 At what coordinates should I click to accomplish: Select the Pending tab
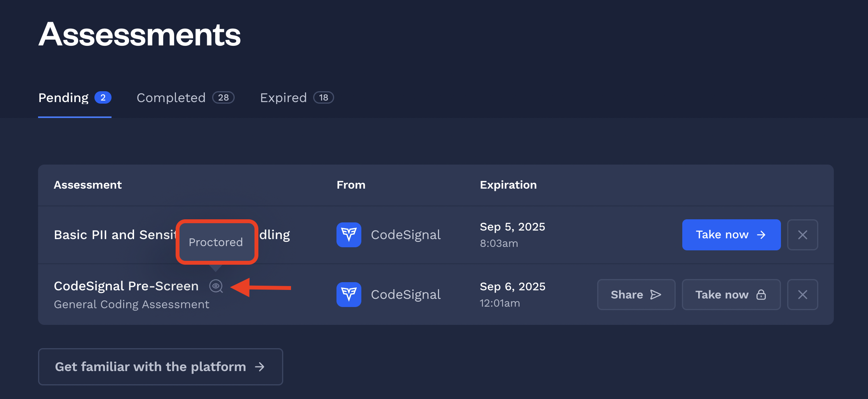(x=63, y=98)
